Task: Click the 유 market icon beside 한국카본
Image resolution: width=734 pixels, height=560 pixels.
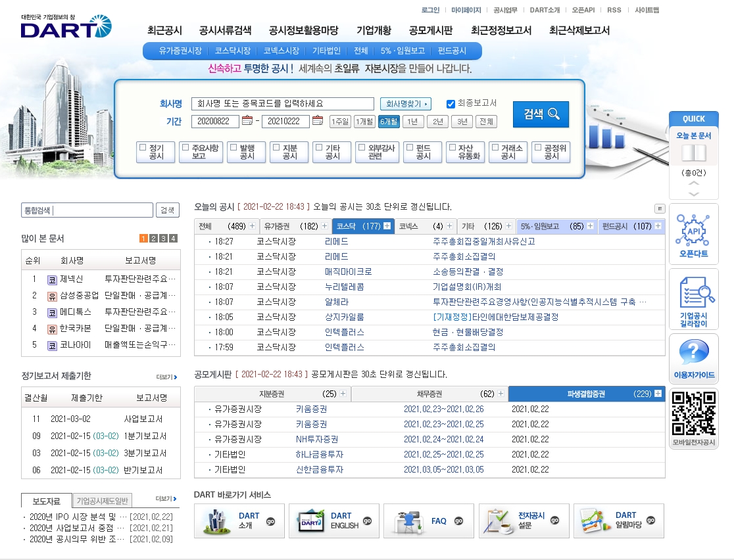Action: click(x=52, y=329)
